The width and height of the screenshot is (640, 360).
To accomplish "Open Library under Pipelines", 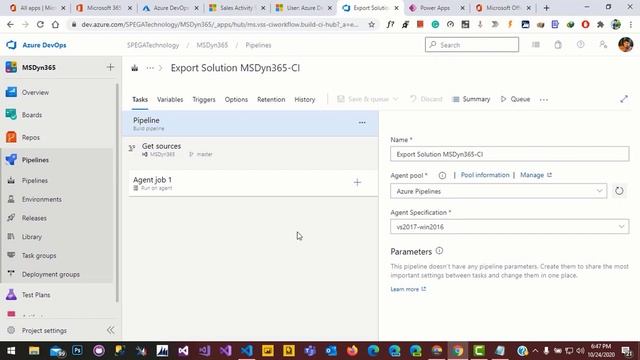I will click(x=32, y=237).
